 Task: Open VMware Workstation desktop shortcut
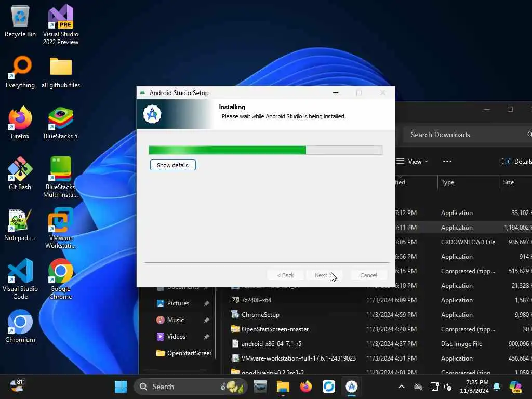coord(60,229)
